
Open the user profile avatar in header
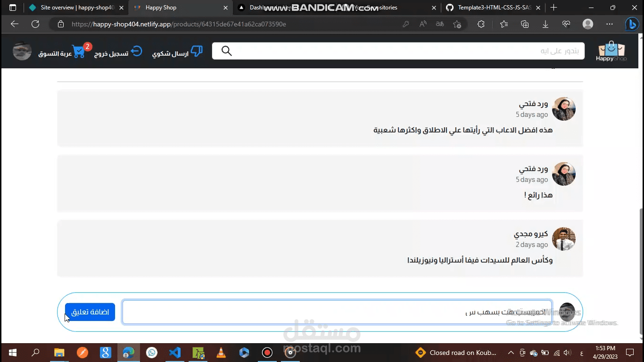tap(22, 51)
